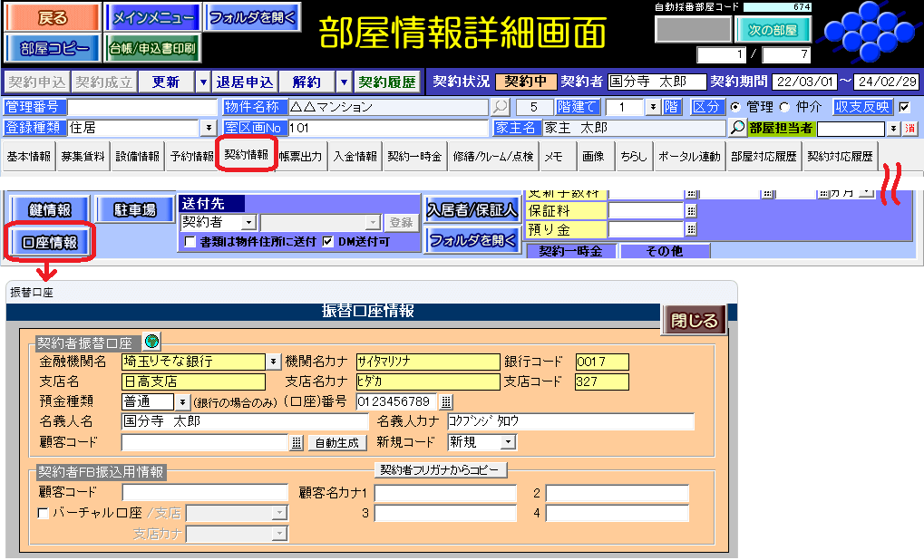Expand the 新規コード dropdown
The image size is (924, 560).
click(508, 442)
